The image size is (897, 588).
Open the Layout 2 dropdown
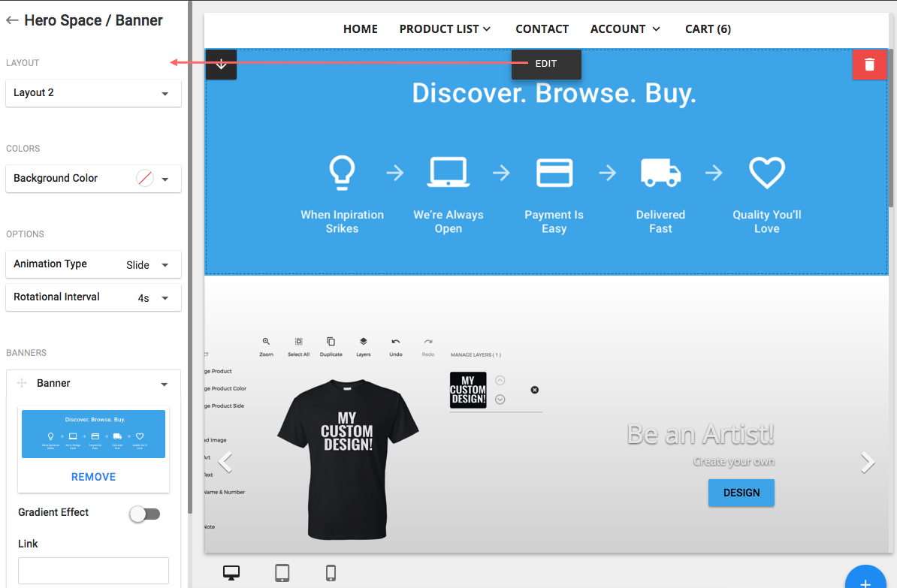click(93, 93)
